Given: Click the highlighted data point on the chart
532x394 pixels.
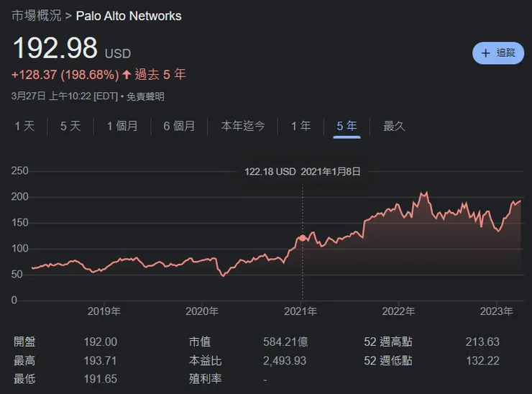Looking at the screenshot, I should [x=303, y=238].
